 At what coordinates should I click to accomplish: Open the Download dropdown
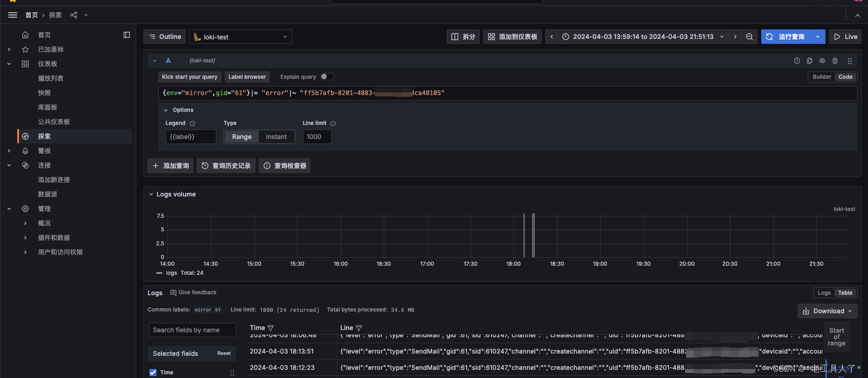827,311
